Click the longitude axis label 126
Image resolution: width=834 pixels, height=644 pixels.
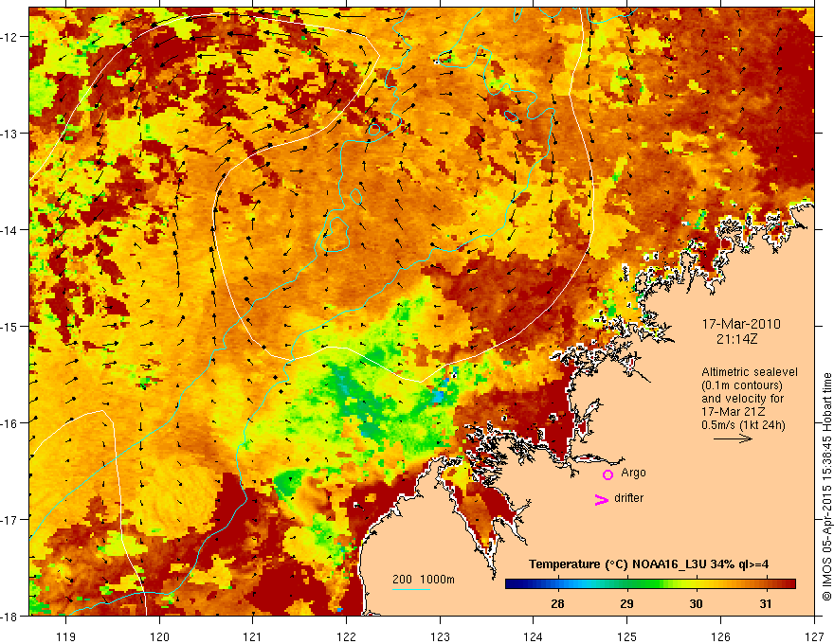pos(720,636)
